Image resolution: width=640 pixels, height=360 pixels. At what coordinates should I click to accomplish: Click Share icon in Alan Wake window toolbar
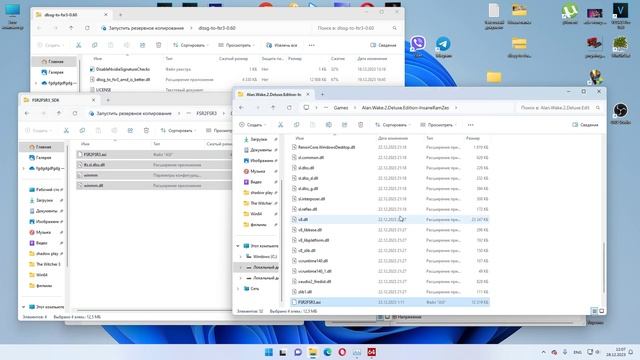pyautogui.click(x=344, y=125)
